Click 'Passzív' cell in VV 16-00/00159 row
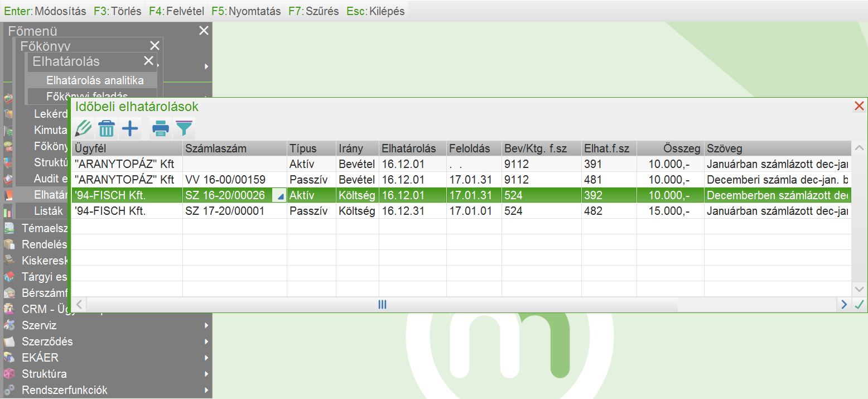The height and width of the screenshot is (399, 868). click(311, 180)
